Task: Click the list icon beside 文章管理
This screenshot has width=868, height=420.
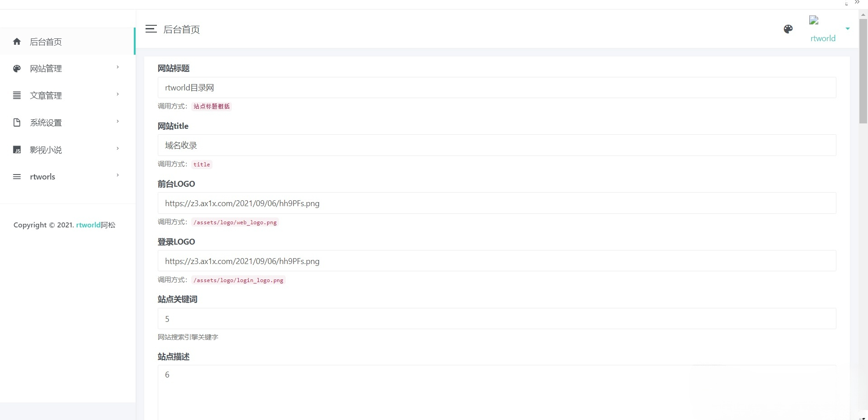Action: tap(17, 95)
